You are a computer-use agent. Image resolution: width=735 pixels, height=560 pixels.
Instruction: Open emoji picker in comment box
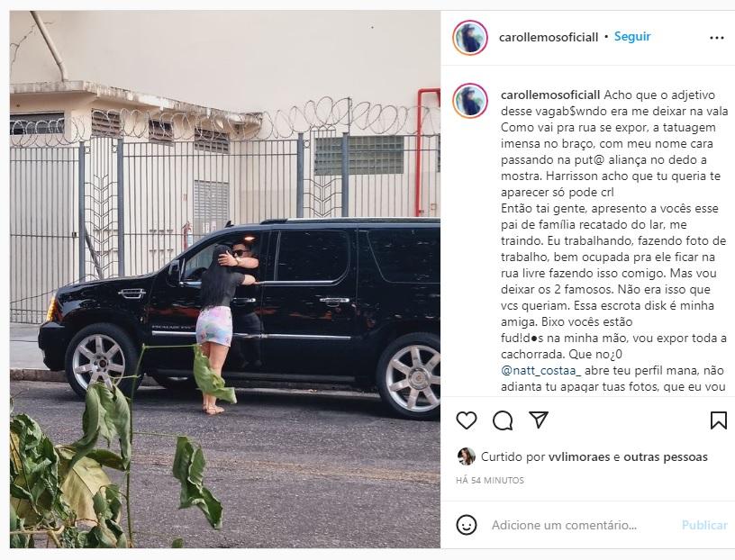tap(466, 525)
